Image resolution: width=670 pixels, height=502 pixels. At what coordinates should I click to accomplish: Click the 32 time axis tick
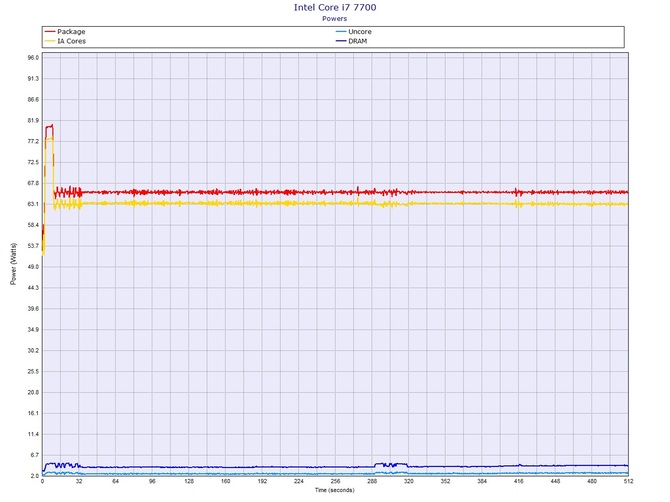pyautogui.click(x=79, y=481)
